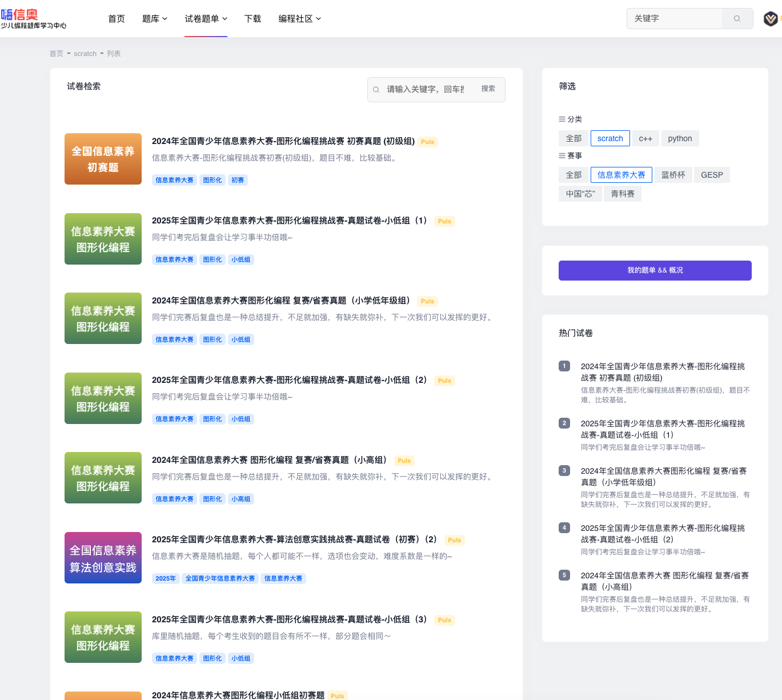Open 2024年 复赛/省赛真题（小高组）title in list

271,460
